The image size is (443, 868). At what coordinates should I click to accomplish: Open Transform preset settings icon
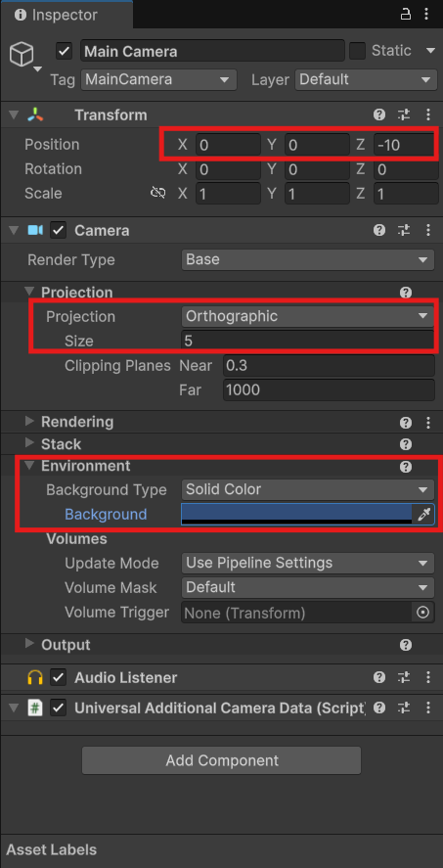point(404,114)
